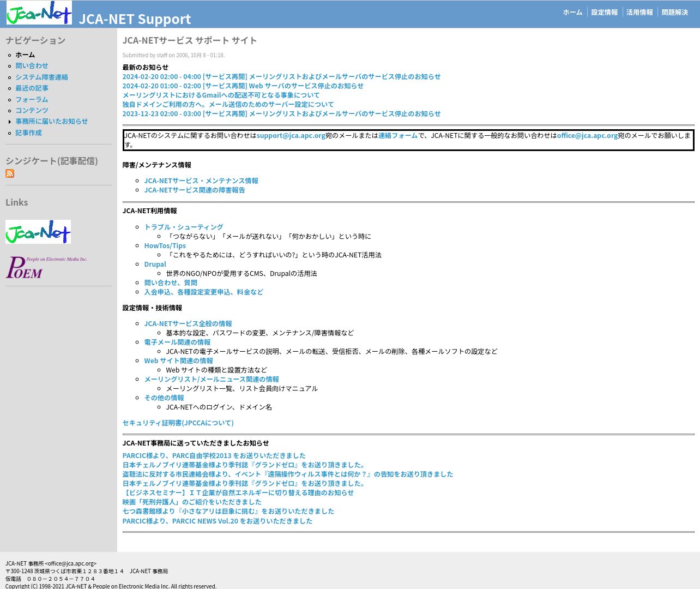The width and height of the screenshot is (700, 589).
Task: Click the office@jca.apc.org link in the notice box
Action: click(587, 135)
